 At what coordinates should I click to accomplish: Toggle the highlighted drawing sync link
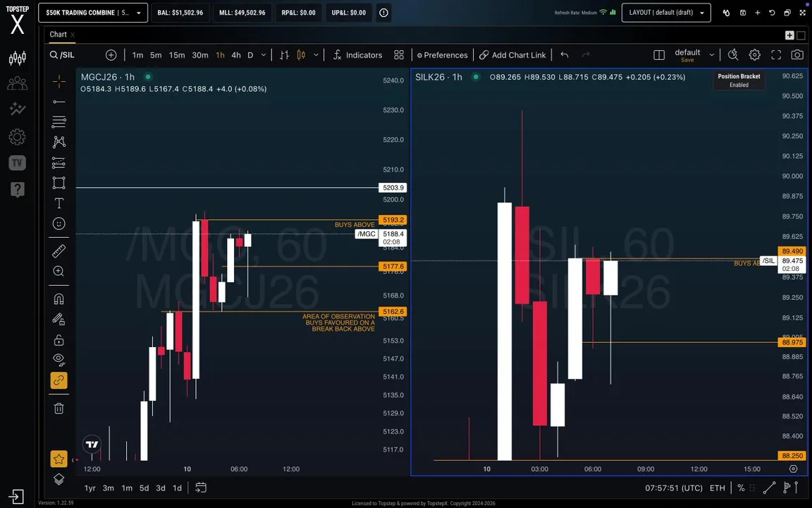click(x=59, y=380)
